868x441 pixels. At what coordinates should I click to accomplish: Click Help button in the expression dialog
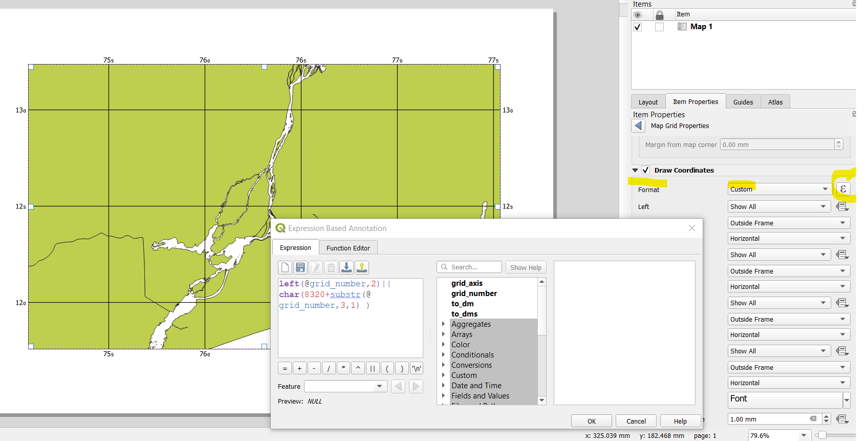tap(680, 421)
